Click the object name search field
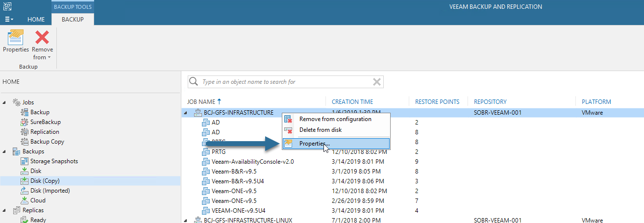This screenshot has height=223, width=644. [x=286, y=82]
